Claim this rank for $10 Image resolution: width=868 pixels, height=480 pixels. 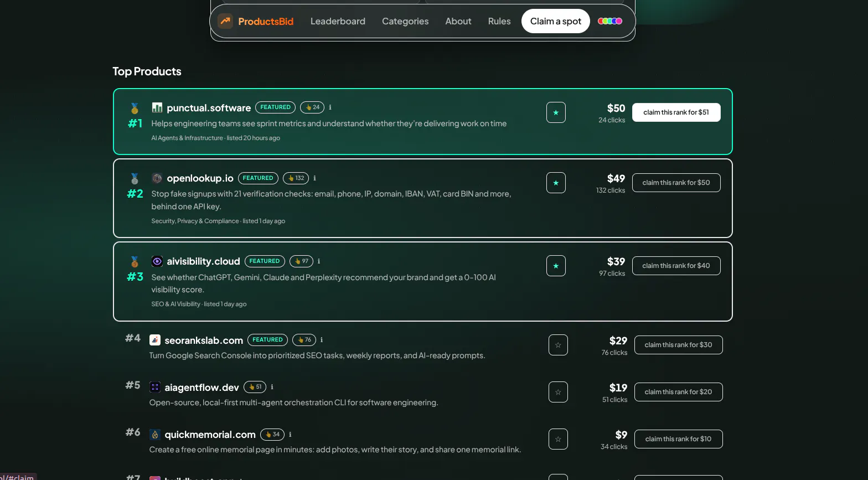[x=679, y=439]
